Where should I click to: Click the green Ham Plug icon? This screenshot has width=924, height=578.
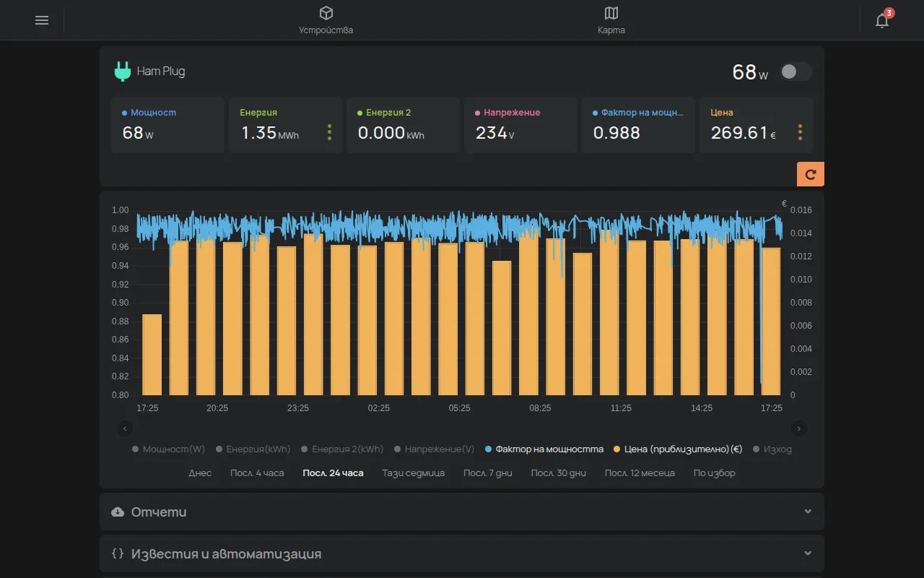coord(122,72)
